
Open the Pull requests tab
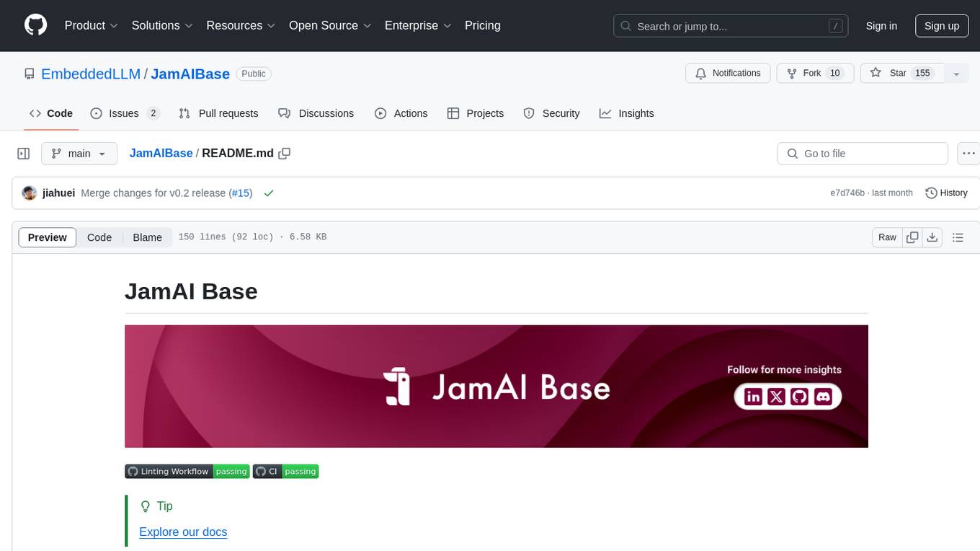click(x=218, y=113)
